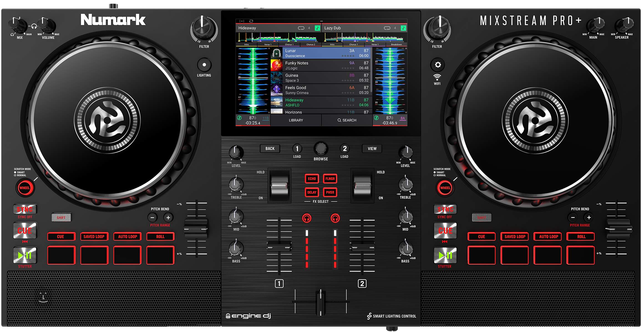This screenshot has height=332, width=644.
Task: Push the BACK button
Action: 270,149
